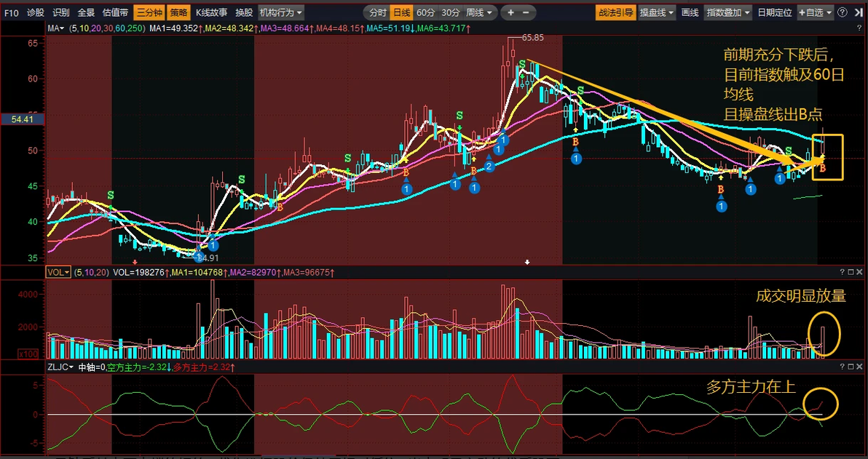Open the 日期定位 date locator
This screenshot has height=459, width=868.
tap(775, 12)
